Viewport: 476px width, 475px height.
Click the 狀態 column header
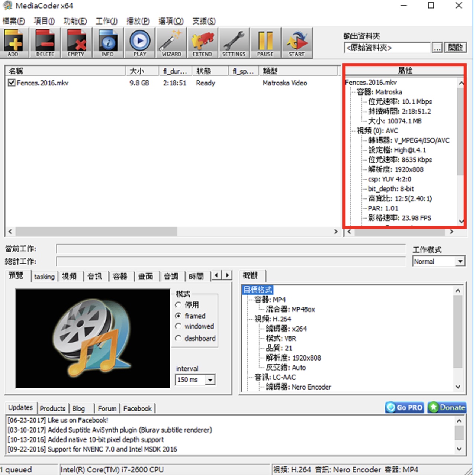[x=210, y=71]
